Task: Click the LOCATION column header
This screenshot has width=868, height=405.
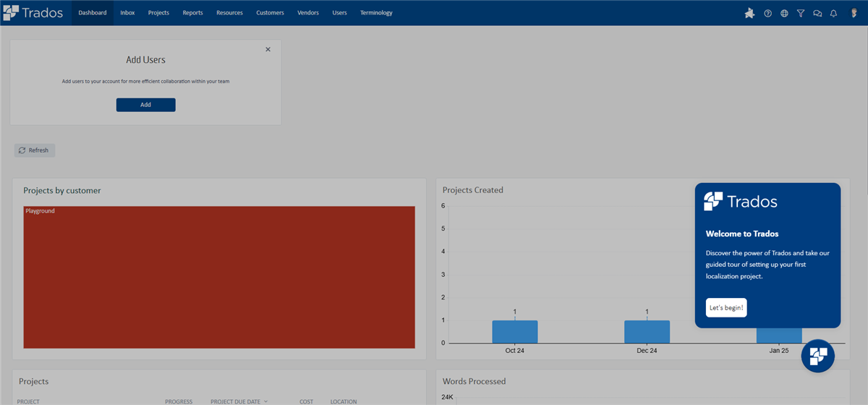Action: (344, 401)
